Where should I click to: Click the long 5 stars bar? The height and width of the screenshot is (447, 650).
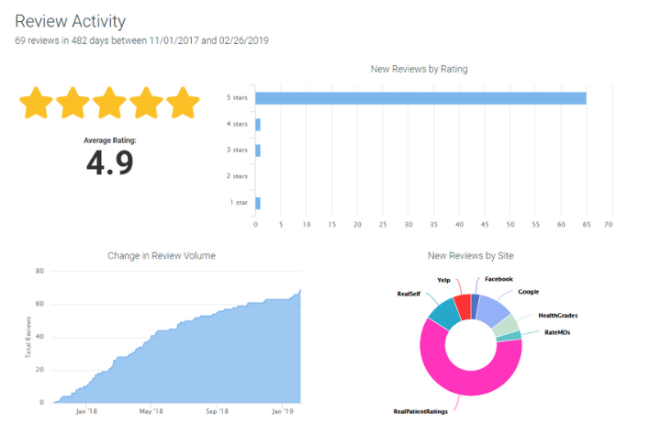pyautogui.click(x=420, y=98)
